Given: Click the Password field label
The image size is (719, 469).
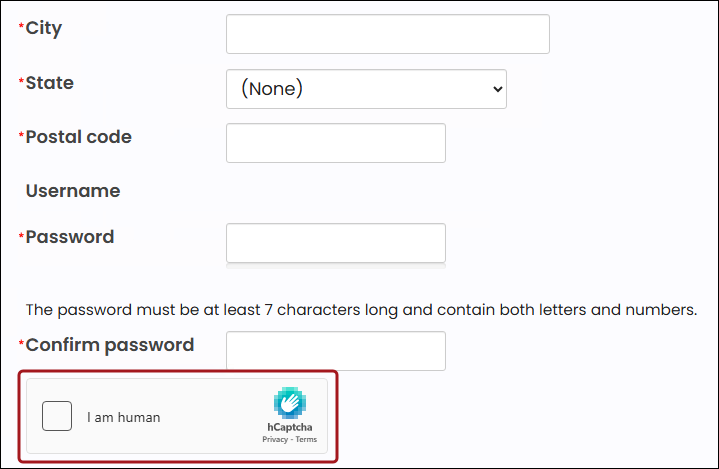Looking at the screenshot, I should click(69, 237).
